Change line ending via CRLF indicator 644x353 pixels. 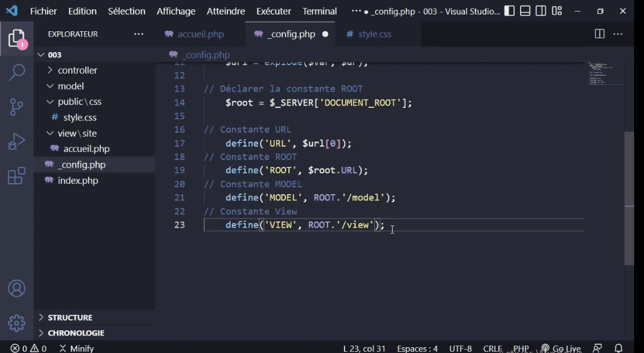(492, 348)
